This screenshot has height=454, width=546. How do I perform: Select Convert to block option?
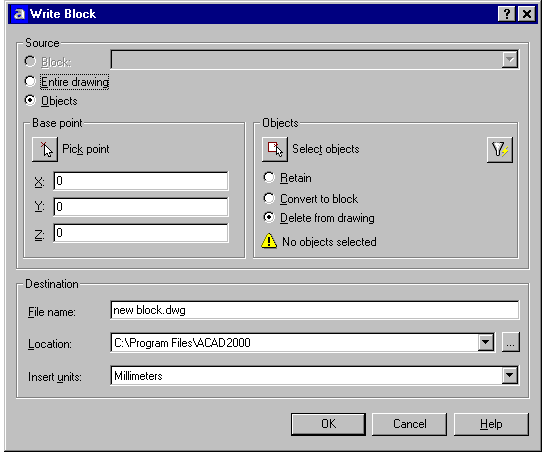pyautogui.click(x=269, y=198)
